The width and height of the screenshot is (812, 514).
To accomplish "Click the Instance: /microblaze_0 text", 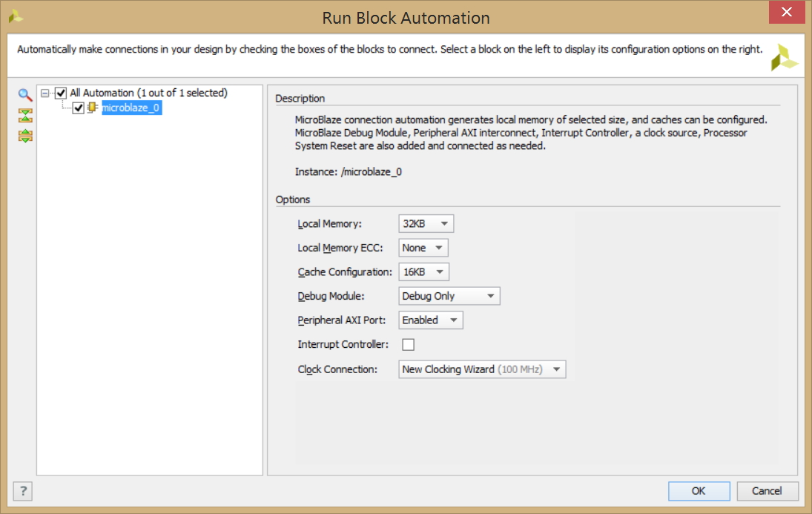I will pos(349,172).
